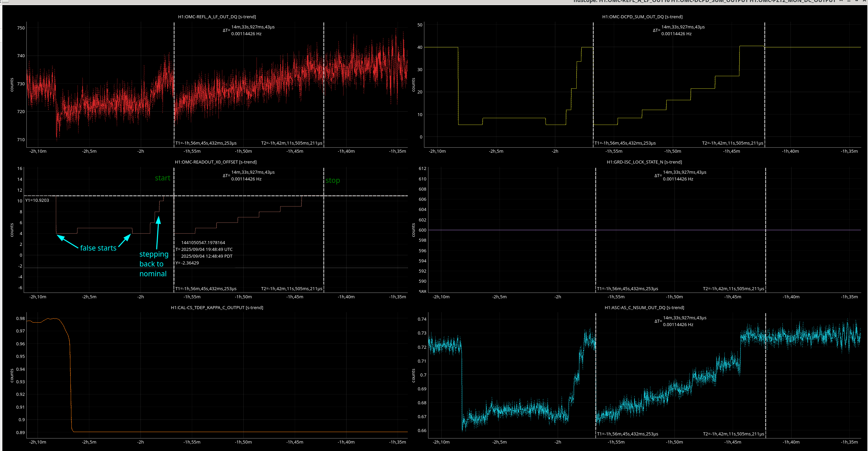Click the T2 cursor label in DCPD_SUM plot
The image size is (868, 451).
(x=732, y=143)
